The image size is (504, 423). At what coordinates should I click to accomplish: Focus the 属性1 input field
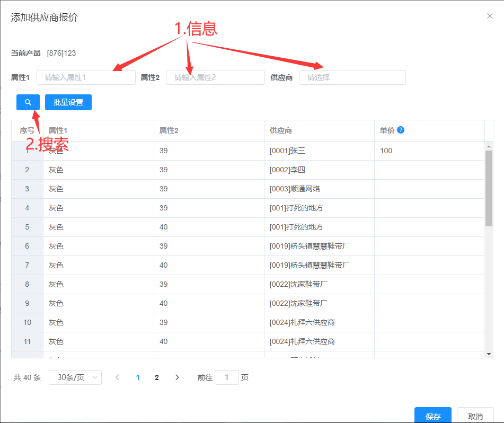86,77
